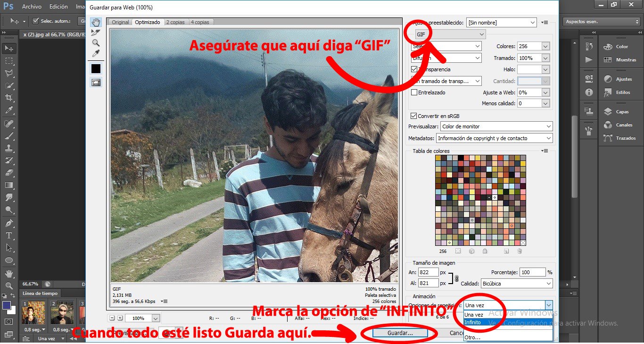The width and height of the screenshot is (644, 344).
Task: Open the zoom level 100% dropdown
Action: point(142,318)
